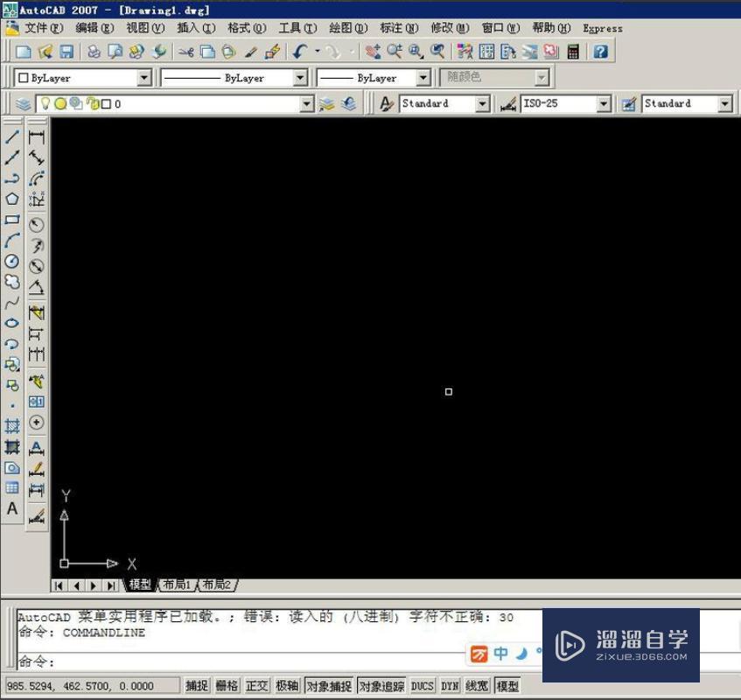This screenshot has height=700, width=741.
Task: Select the Arc draw tool
Action: tap(12, 241)
